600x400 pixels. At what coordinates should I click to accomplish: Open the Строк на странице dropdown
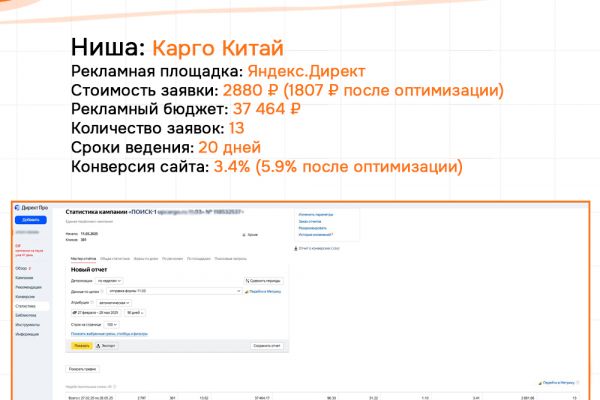(112, 325)
